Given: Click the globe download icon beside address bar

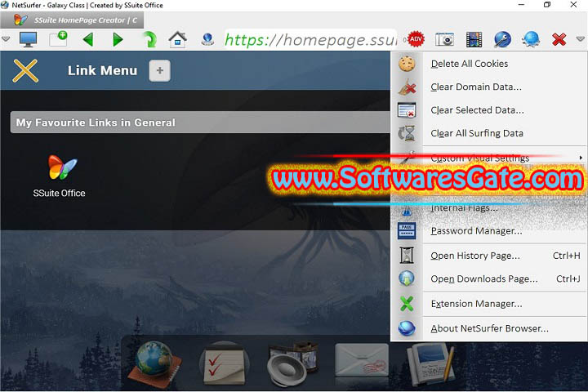Looking at the screenshot, I should point(207,39).
